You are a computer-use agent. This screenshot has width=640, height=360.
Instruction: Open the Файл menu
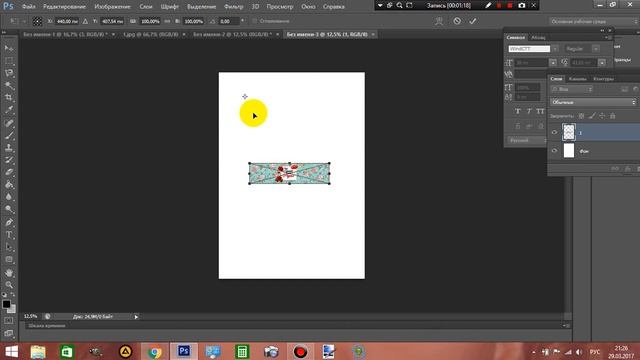[x=29, y=7]
